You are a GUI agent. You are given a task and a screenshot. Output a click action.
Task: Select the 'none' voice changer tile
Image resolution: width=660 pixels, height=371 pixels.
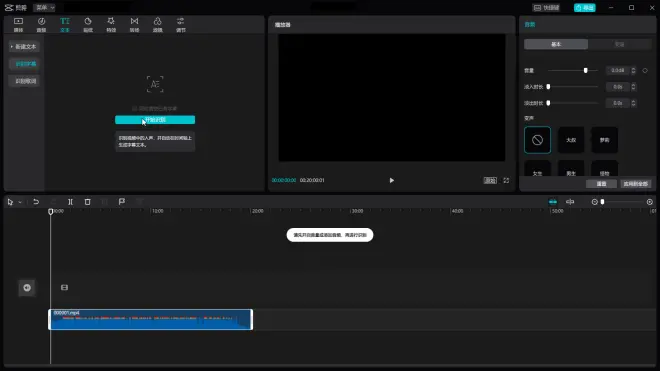[537, 140]
